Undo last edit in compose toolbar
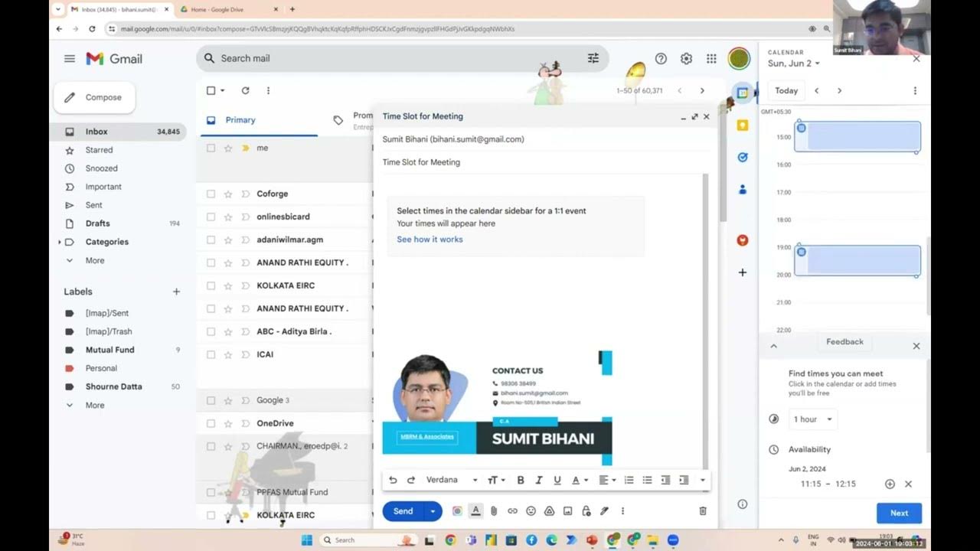The image size is (980, 551). click(393, 480)
